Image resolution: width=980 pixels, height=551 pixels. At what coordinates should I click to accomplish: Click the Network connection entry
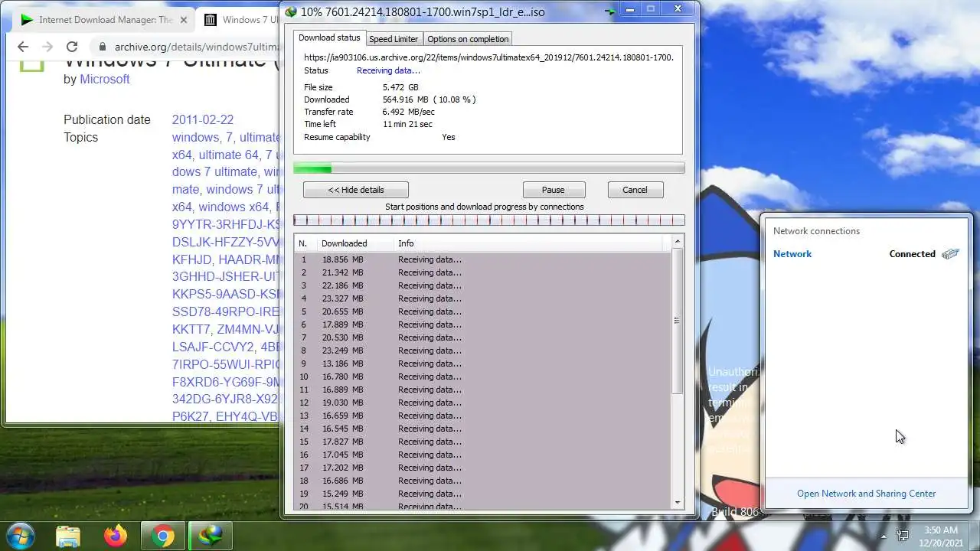pyautogui.click(x=866, y=254)
